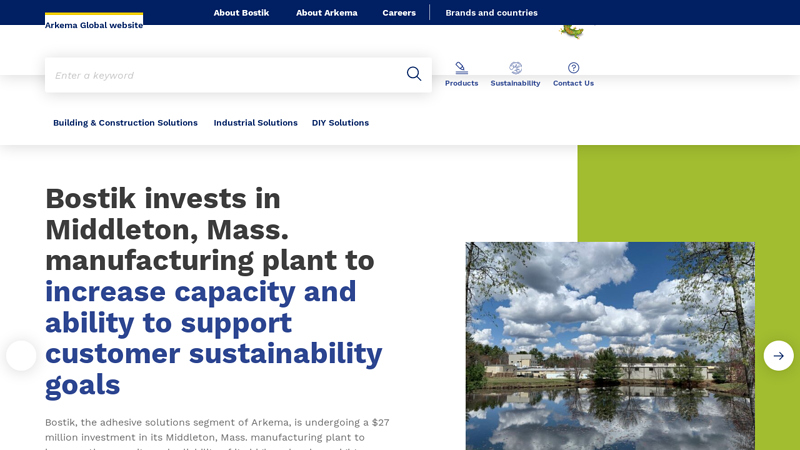
Task: Open the About Bostik menu item
Action: 241,13
